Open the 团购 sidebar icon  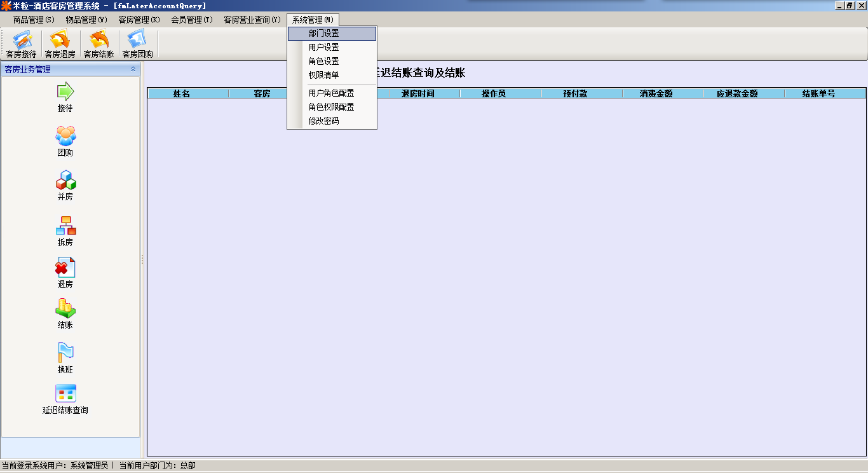coord(65,136)
